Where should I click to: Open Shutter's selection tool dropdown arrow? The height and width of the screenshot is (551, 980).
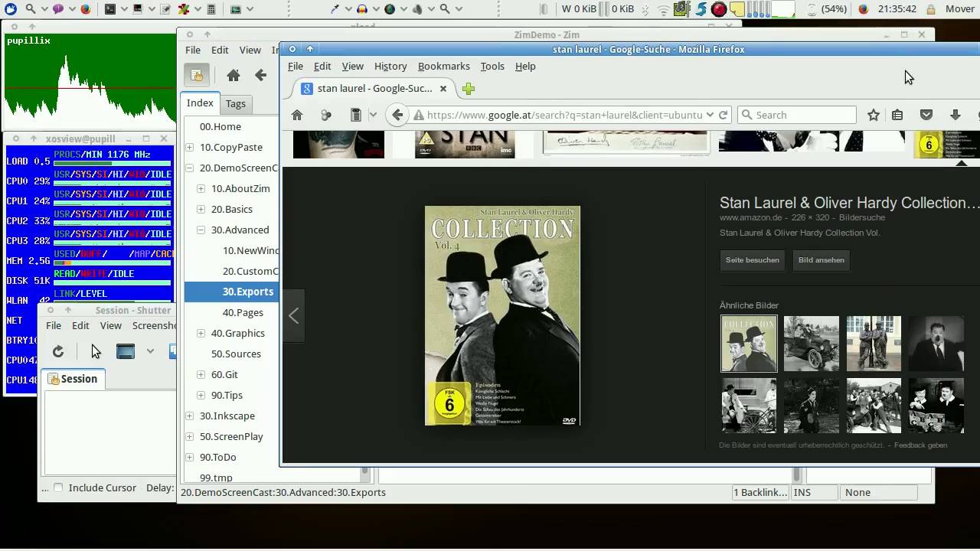pyautogui.click(x=150, y=351)
